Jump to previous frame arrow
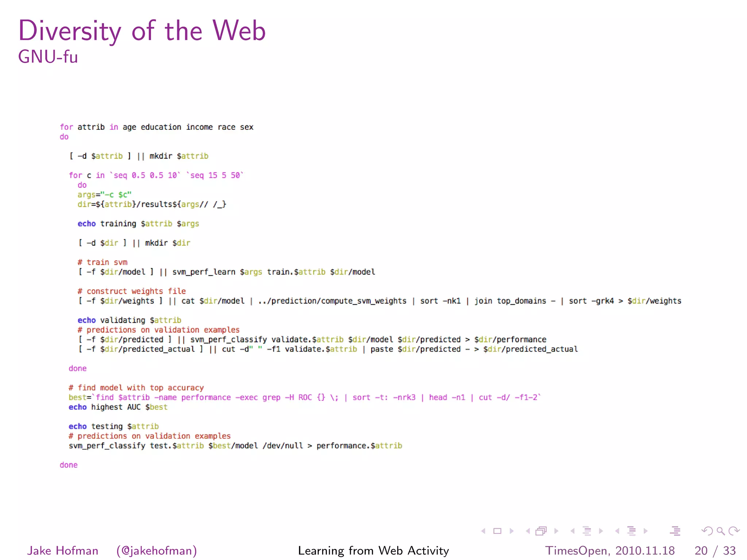Viewport: 747px width, 560px height. tap(528, 531)
